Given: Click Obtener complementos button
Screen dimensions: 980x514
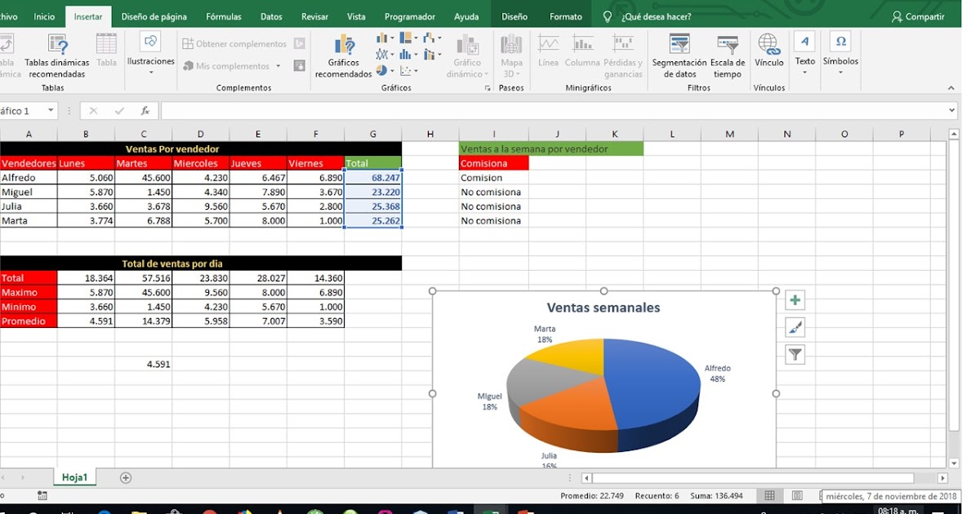Looking at the screenshot, I should click(x=236, y=45).
